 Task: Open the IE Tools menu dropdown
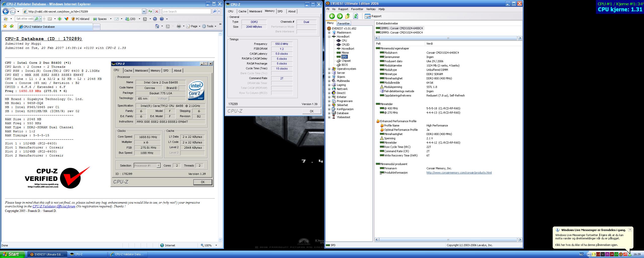pos(209,26)
